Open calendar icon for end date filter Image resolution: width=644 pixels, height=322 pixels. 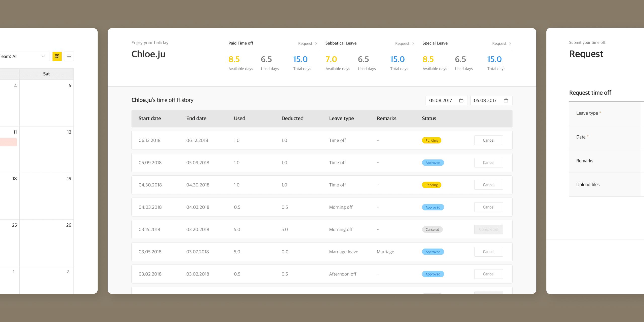click(506, 100)
